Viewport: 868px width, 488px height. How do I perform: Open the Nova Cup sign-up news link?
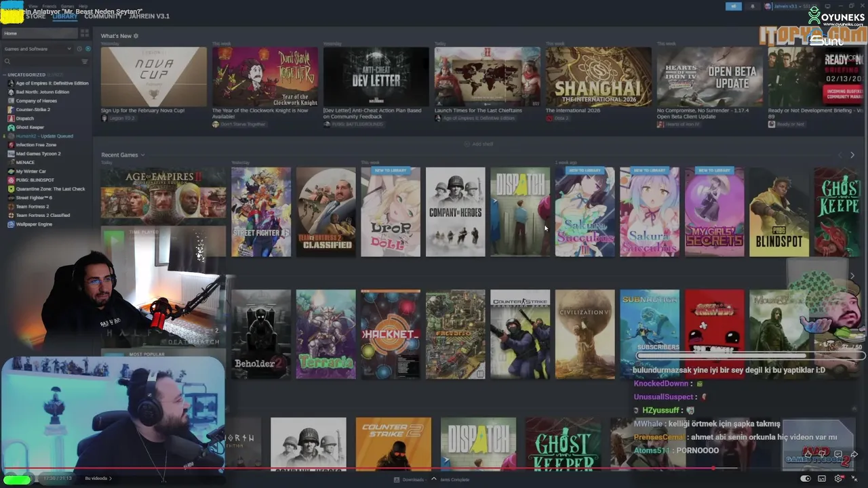(142, 110)
